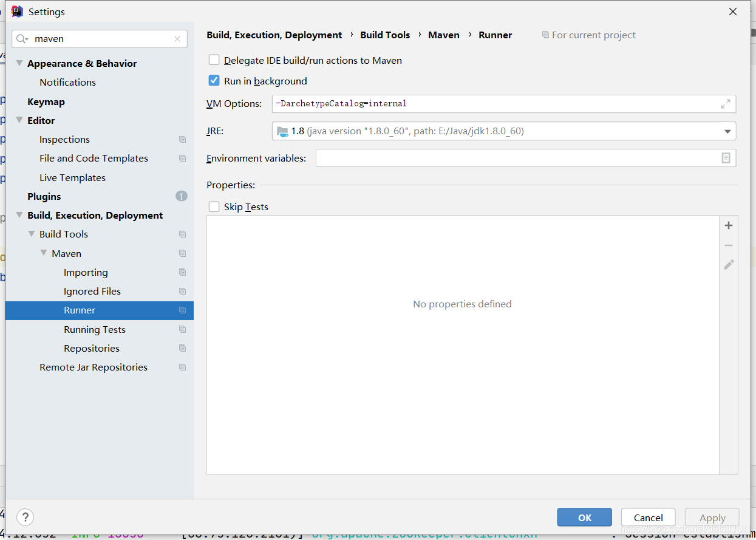The image size is (756, 540).
Task: Click project-level icon beside Remote Jar Repositories
Action: tap(182, 367)
